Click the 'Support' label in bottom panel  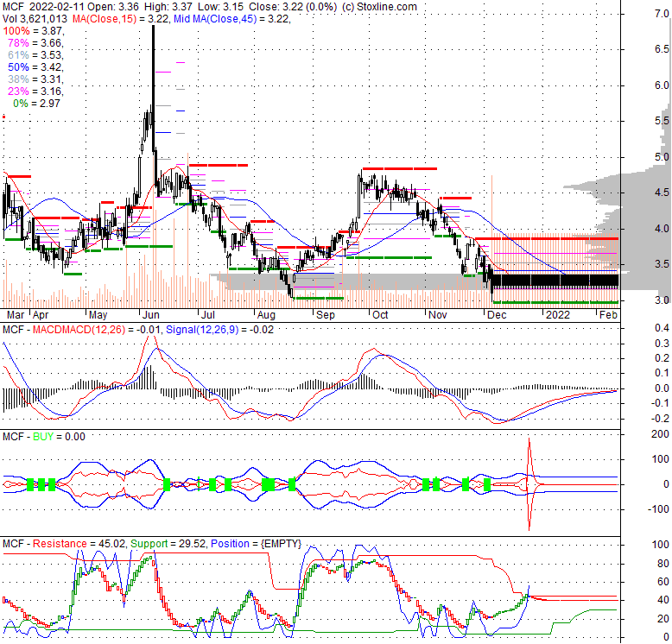pos(149,544)
